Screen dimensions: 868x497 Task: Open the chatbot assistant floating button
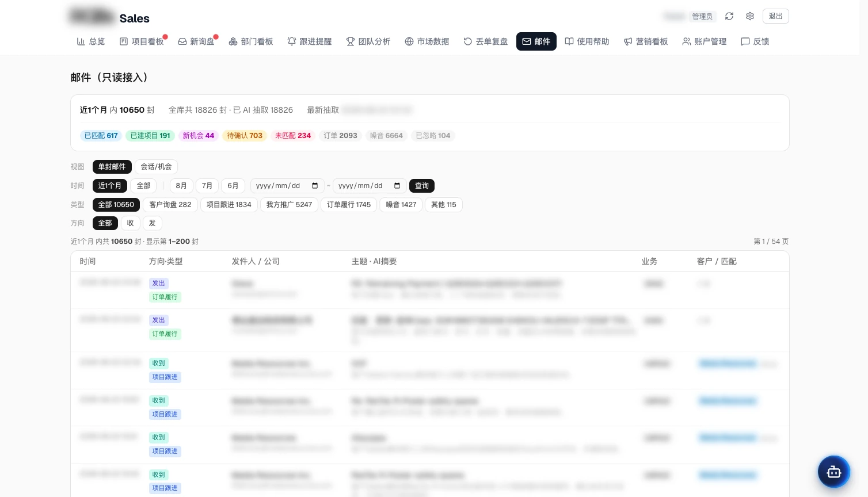click(x=834, y=472)
